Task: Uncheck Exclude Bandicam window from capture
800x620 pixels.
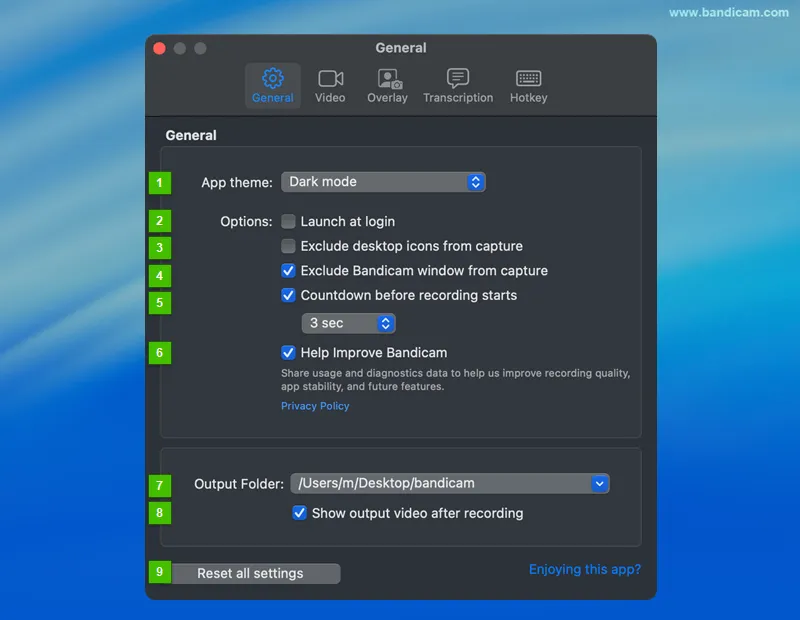Action: tap(288, 270)
